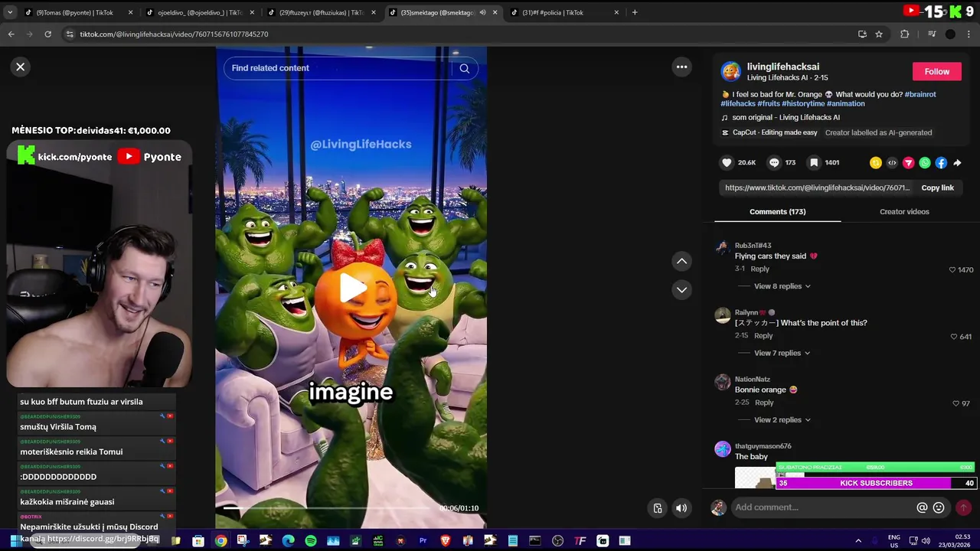The width and height of the screenshot is (980, 551).
Task: Open more share options arrow
Action: point(957,162)
